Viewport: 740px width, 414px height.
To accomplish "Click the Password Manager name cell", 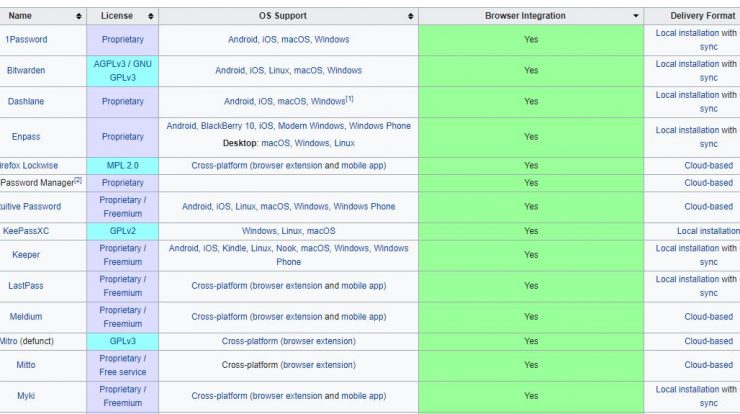I will tap(41, 183).
